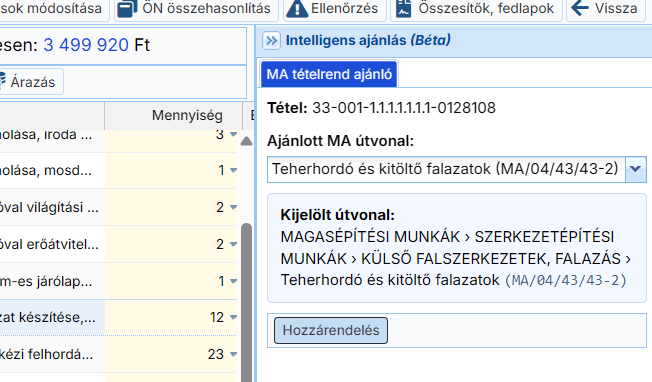Click the scrollbar up arrow in the table
652x382 pixels.
click(246, 141)
